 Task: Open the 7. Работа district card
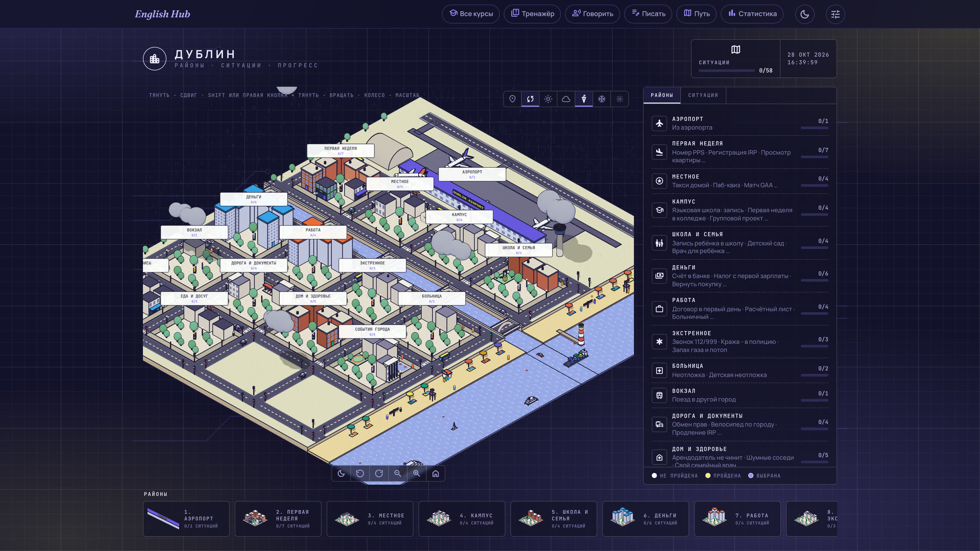coord(737,519)
